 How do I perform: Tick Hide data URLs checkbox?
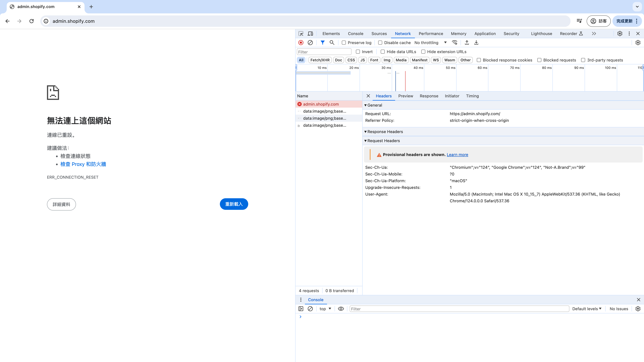click(x=383, y=52)
